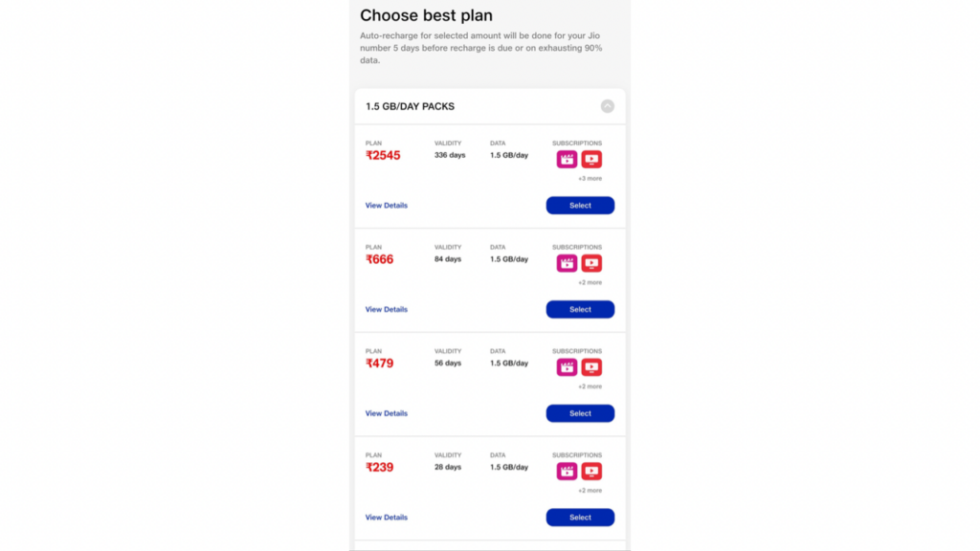Click JioCinema icon in ₹479 plan
980x551 pixels.
tap(567, 367)
